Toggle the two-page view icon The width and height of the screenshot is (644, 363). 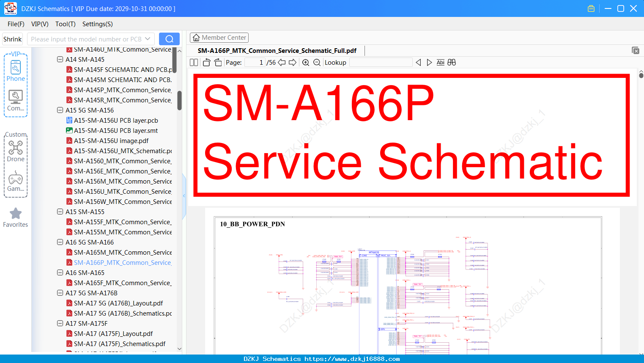click(194, 63)
